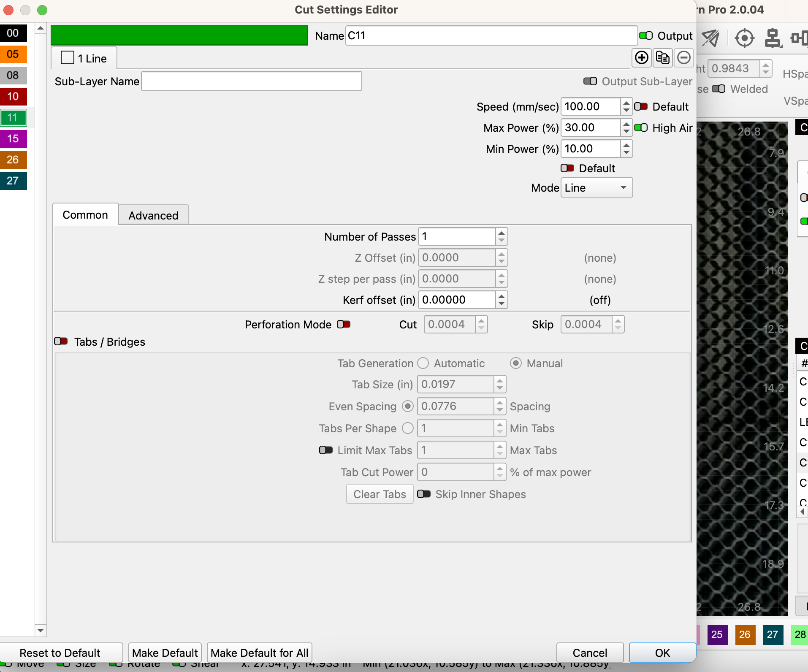Click the add sub-layer plus icon
808x672 pixels.
[x=641, y=58]
